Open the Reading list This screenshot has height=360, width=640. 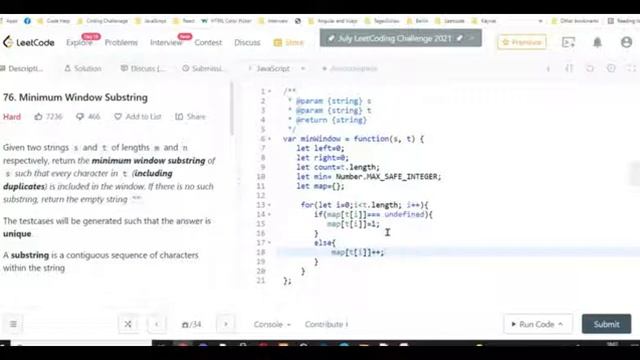tap(623, 21)
